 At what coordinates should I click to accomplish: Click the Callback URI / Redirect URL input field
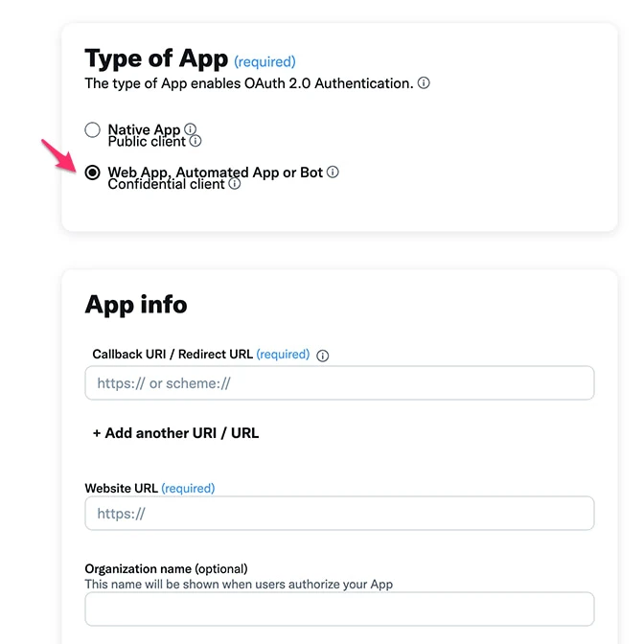pos(339,383)
